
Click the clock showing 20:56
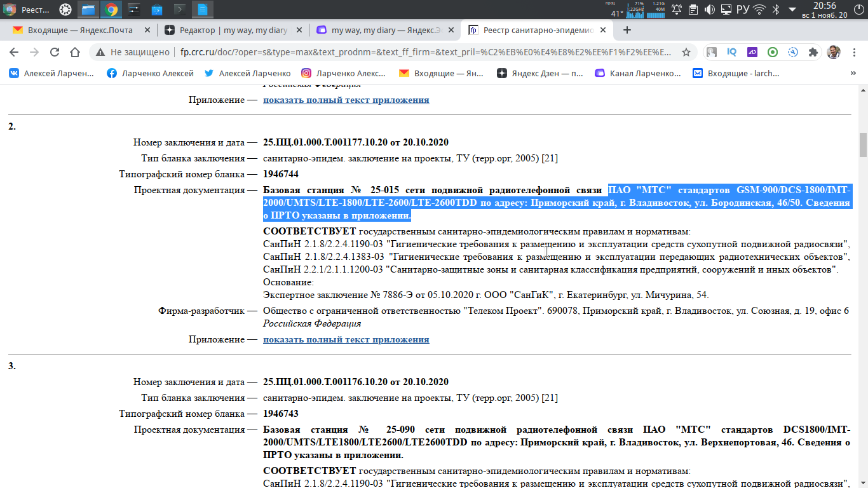[824, 6]
